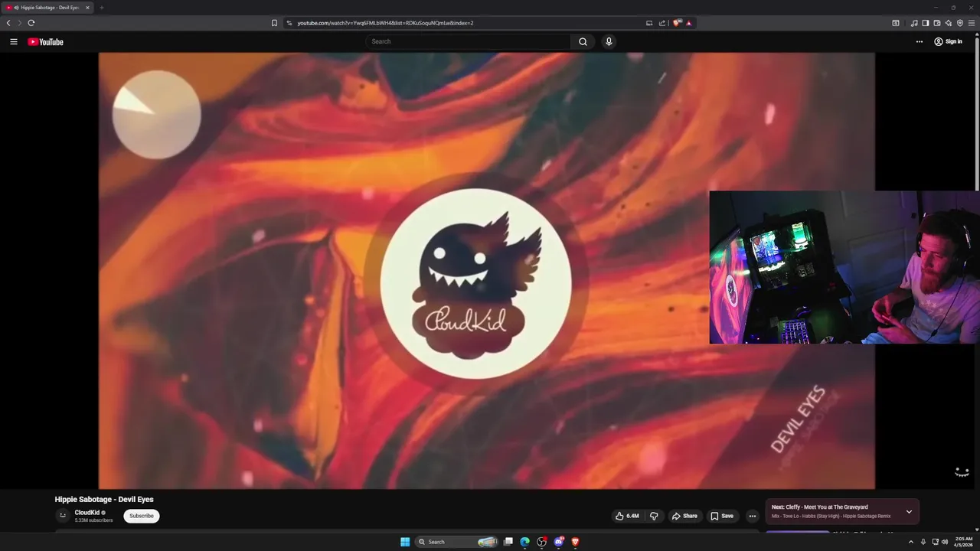This screenshot has width=980, height=551.
Task: Click the Hippie Sabotage - Devil Eyes title
Action: (x=104, y=500)
